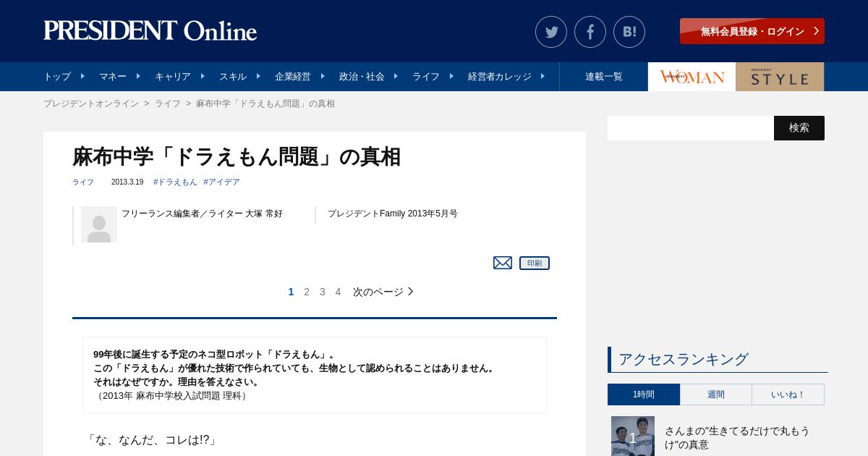Image resolution: width=868 pixels, height=456 pixels.
Task: Open さんまの"生きてるだけで丸もうけ" article
Action: coord(737,438)
